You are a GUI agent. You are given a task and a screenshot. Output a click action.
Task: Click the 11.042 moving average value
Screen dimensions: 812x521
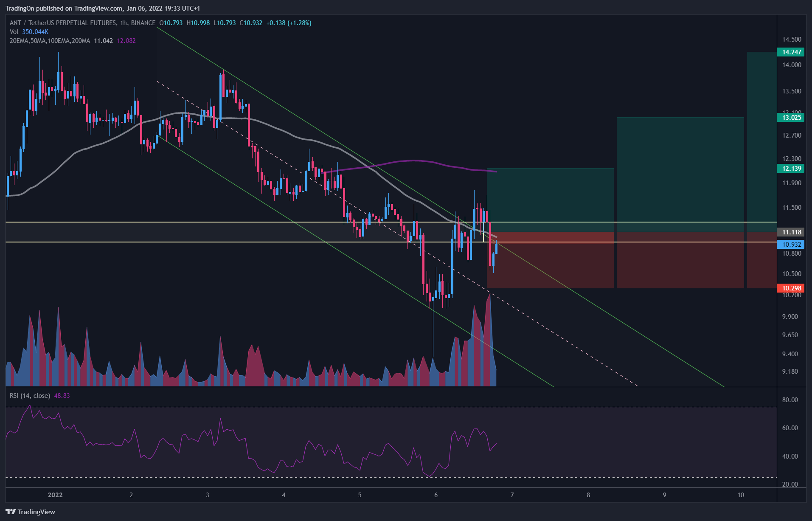[103, 41]
